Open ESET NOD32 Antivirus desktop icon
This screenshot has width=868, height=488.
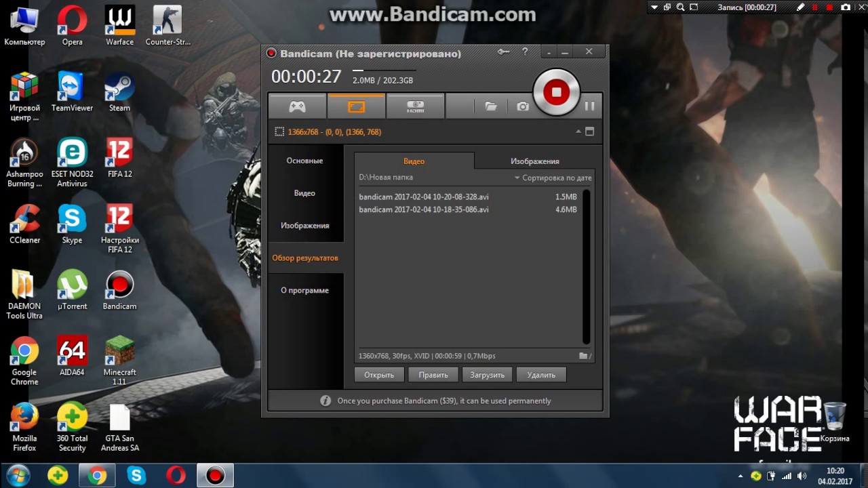tap(72, 163)
